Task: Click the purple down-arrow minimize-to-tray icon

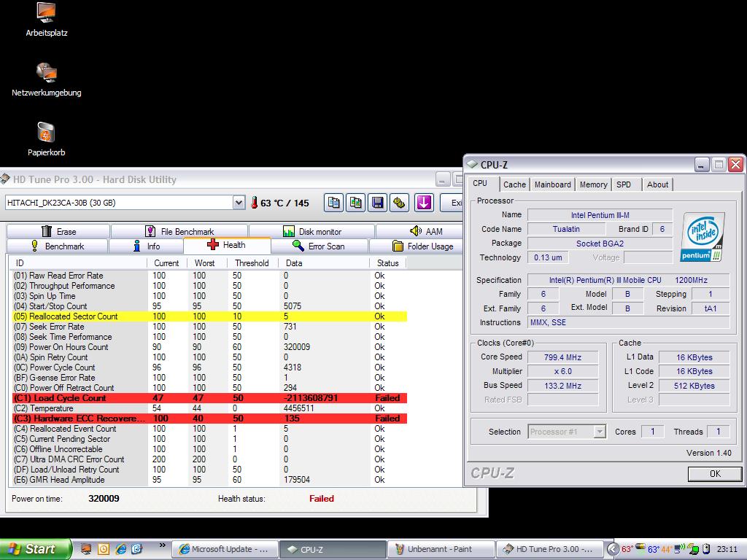Action: point(425,203)
